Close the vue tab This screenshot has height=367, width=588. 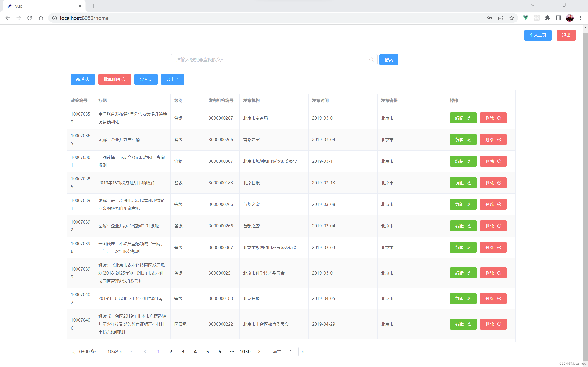[80, 6]
